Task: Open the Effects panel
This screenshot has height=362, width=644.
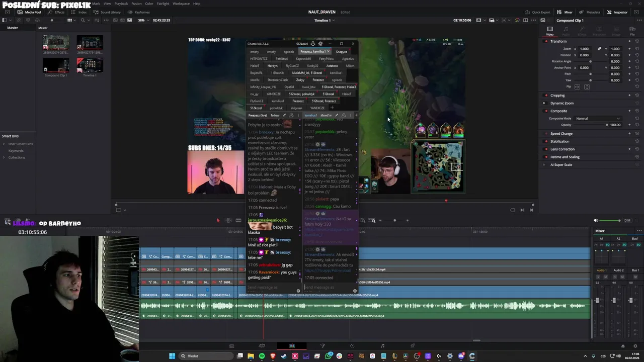Action: (x=56, y=12)
